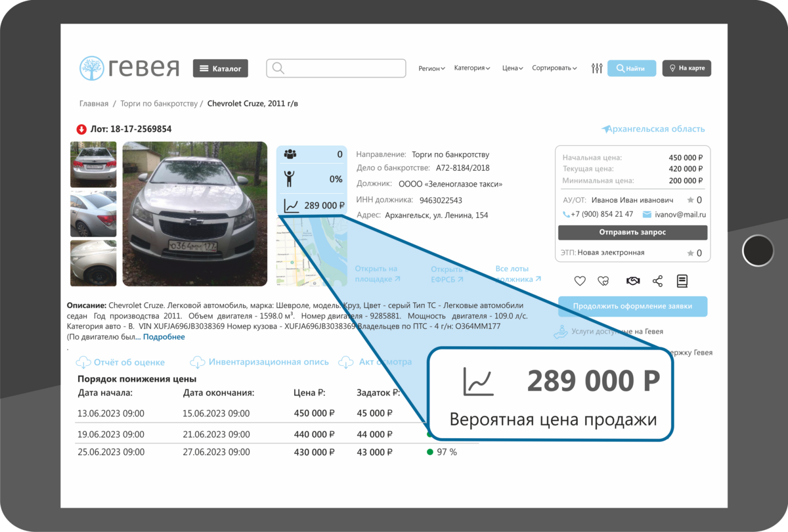Open the filter sliders icon
788x532 pixels.
597,68
